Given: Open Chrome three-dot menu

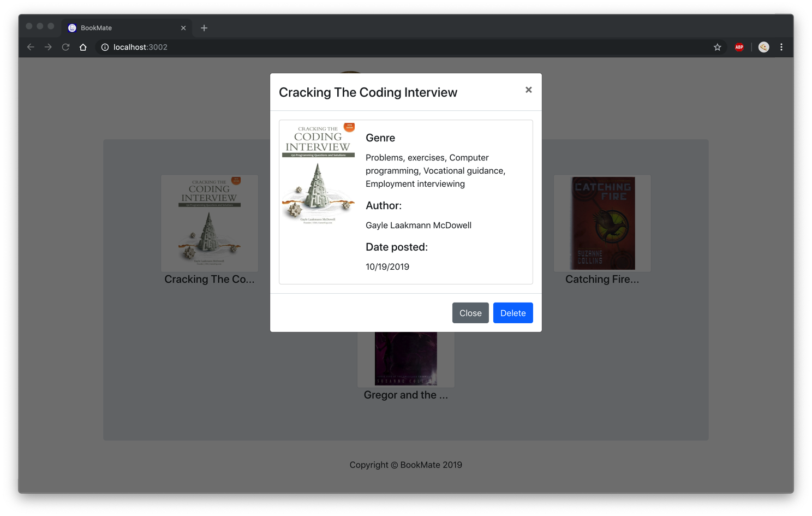Looking at the screenshot, I should click(781, 47).
